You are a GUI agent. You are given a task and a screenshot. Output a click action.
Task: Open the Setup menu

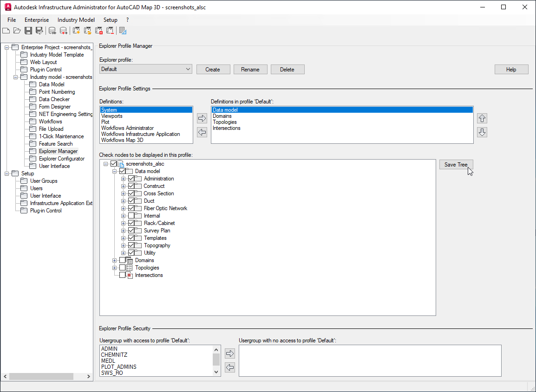tap(111, 20)
